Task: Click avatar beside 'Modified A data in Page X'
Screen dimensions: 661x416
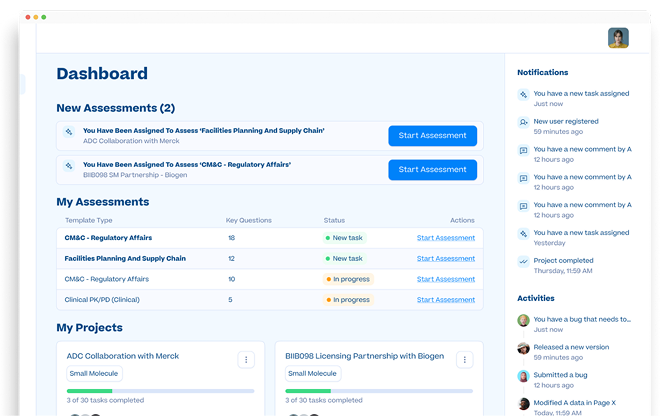Action: 523,404
